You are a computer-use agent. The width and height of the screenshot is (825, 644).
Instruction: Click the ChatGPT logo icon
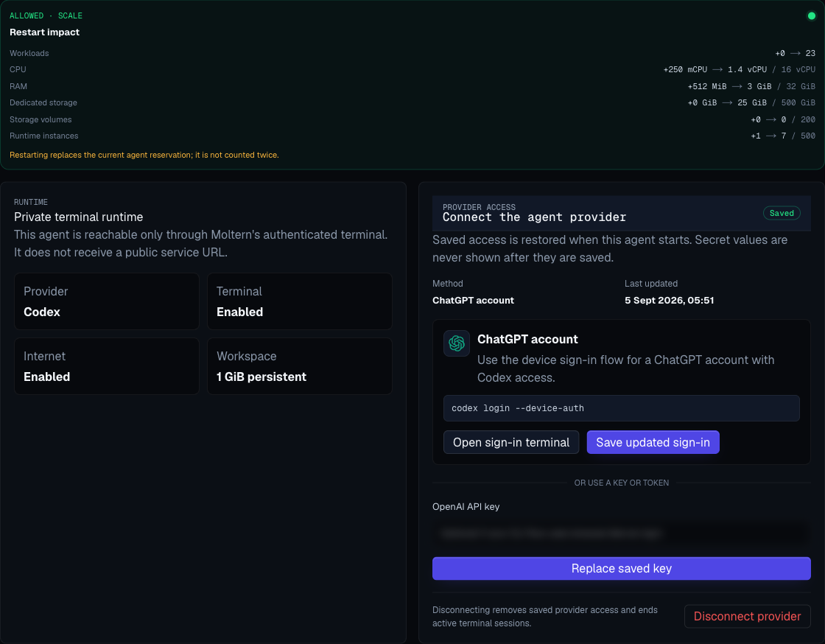tap(456, 343)
